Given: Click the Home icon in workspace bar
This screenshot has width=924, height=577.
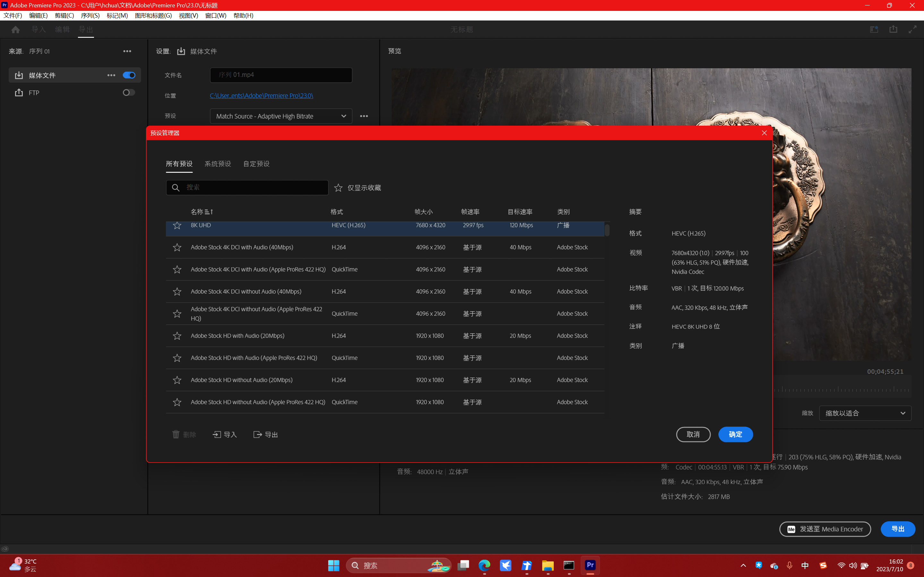Looking at the screenshot, I should point(15,30).
